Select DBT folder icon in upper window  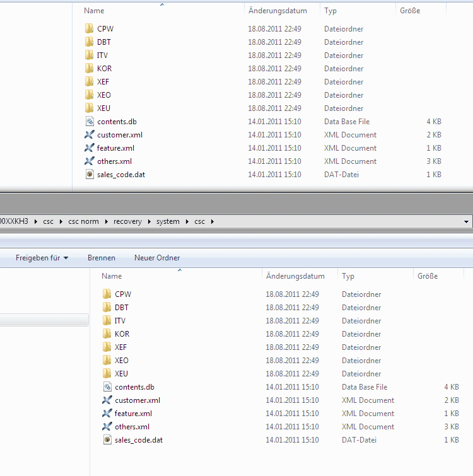point(89,42)
